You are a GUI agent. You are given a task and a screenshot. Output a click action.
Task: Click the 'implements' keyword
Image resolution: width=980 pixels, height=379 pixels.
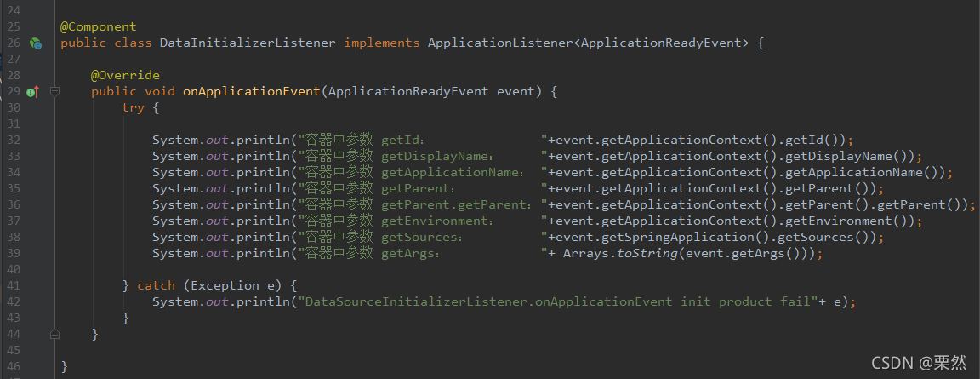coord(382,43)
